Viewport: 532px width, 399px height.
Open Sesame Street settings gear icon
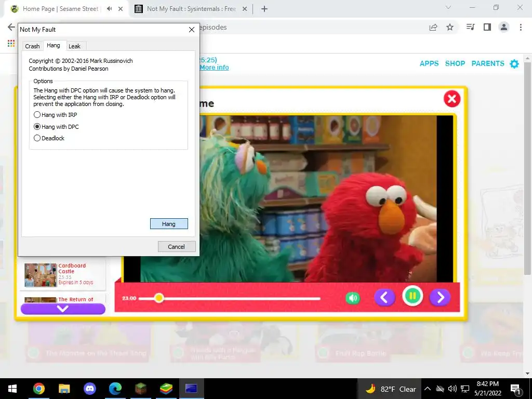(x=514, y=64)
